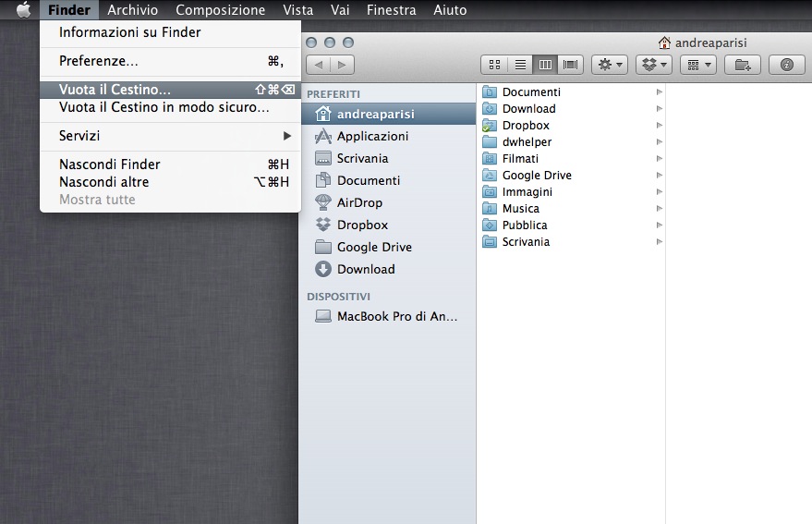Open the Finestra menu
812x524 pixels.
click(391, 10)
